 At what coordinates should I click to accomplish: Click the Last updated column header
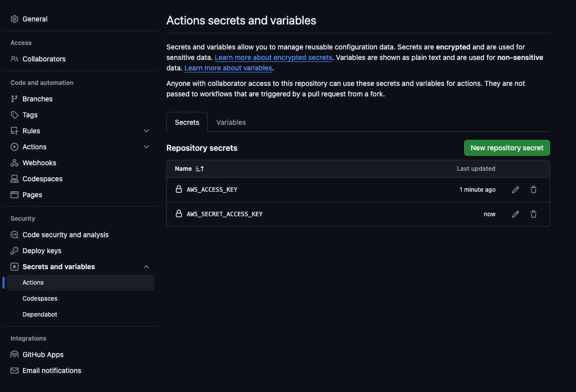pyautogui.click(x=476, y=169)
